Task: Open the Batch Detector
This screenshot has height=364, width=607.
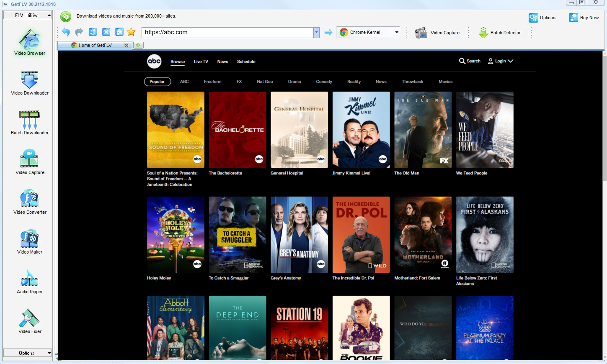Action: click(x=500, y=33)
